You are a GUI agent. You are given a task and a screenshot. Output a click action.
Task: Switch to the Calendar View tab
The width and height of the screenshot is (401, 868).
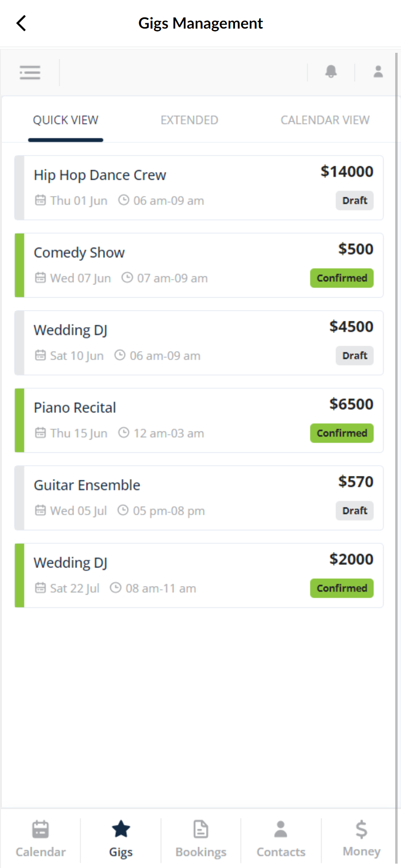pos(325,120)
